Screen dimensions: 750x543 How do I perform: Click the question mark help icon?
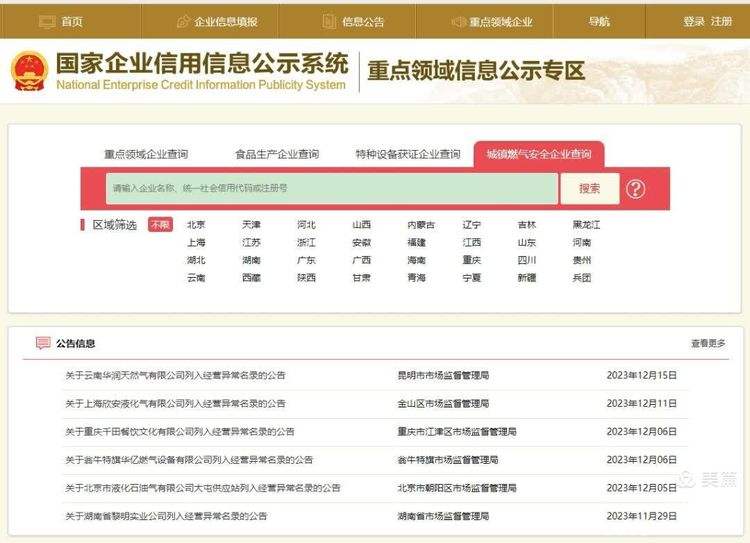point(635,189)
